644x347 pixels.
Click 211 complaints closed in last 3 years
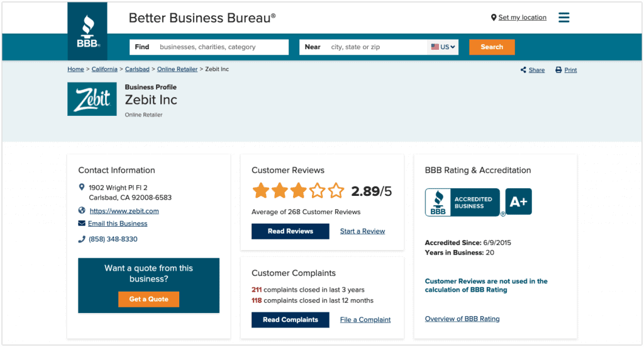[308, 290]
